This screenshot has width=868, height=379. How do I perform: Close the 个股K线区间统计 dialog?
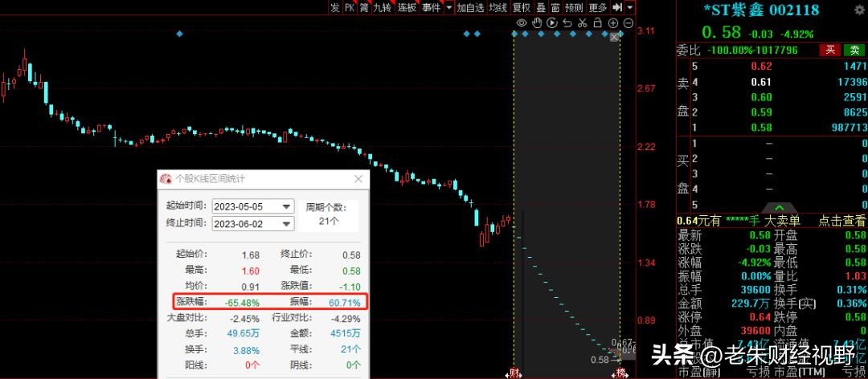(358, 179)
